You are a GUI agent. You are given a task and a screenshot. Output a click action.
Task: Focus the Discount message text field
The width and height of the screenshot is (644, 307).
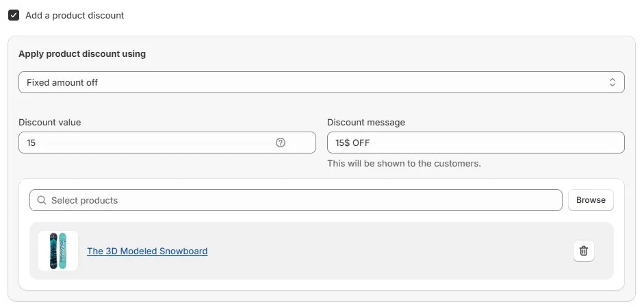coord(476,143)
